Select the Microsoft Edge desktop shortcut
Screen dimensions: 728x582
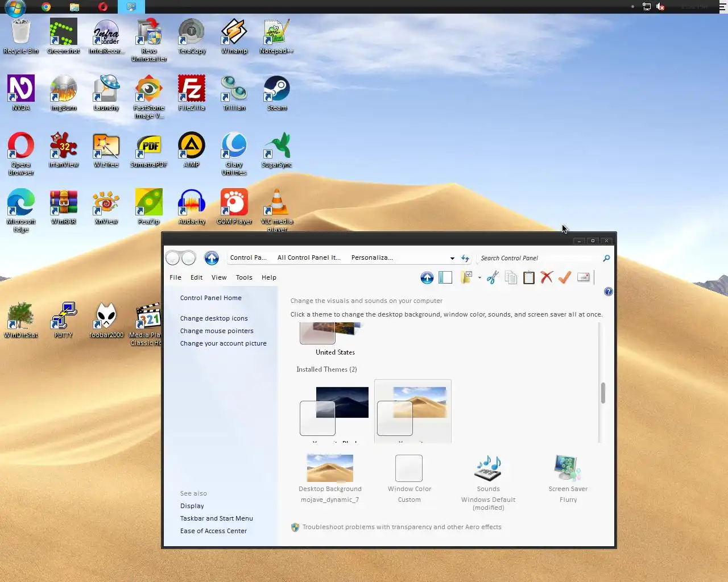pyautogui.click(x=20, y=210)
